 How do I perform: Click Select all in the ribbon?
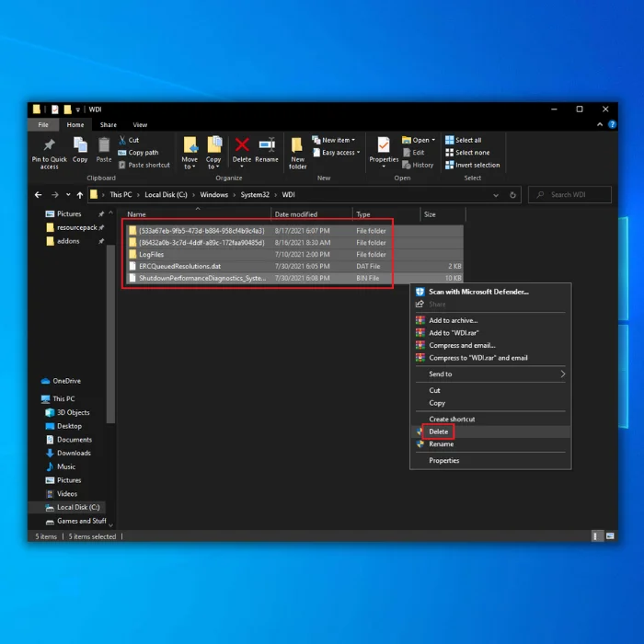point(468,140)
